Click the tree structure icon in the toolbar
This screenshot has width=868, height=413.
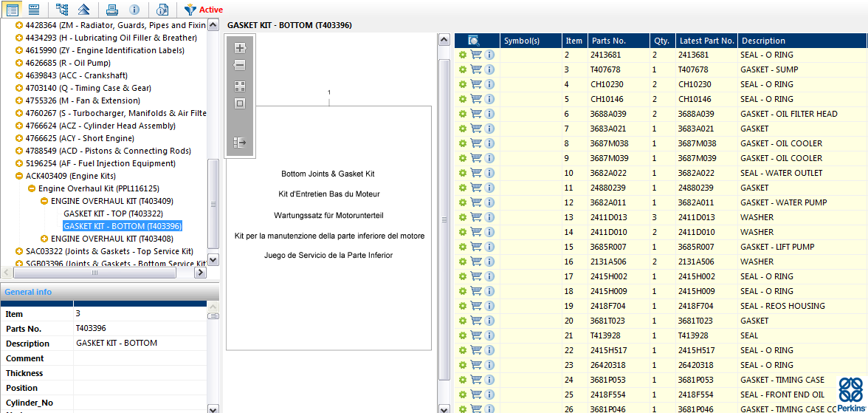62,10
